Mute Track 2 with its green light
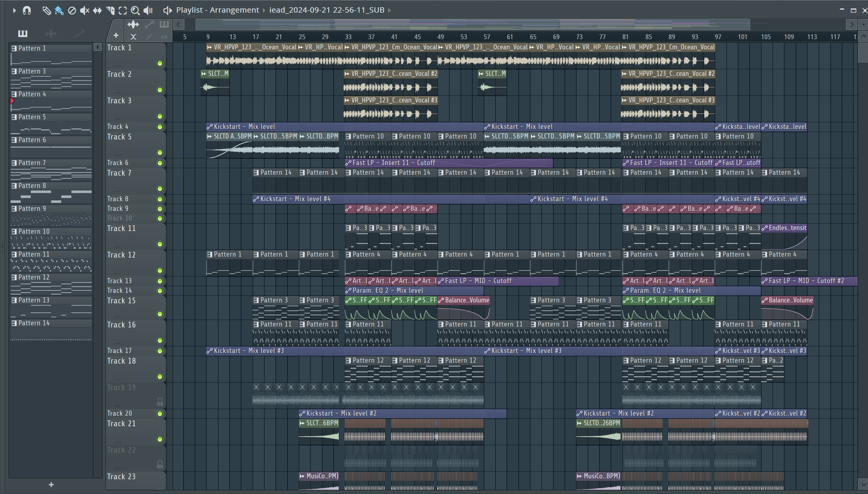Screen dimensions: 868x494 [160, 90]
